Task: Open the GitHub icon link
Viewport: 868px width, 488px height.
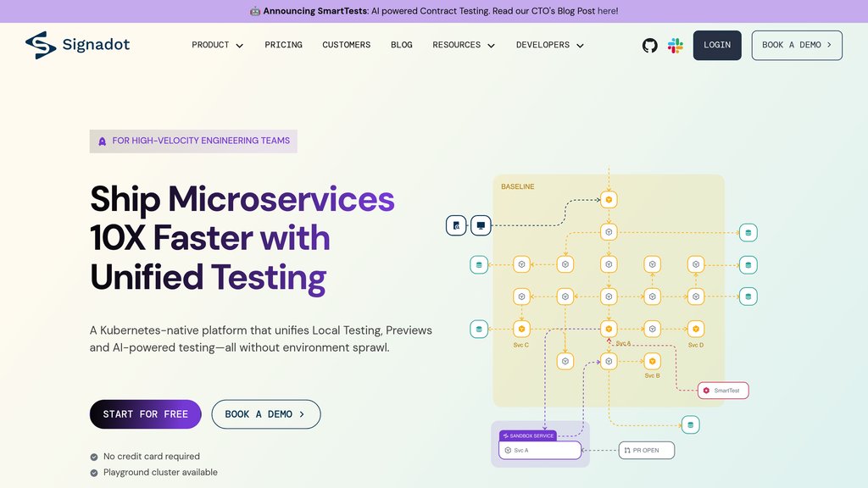Action: (650, 46)
